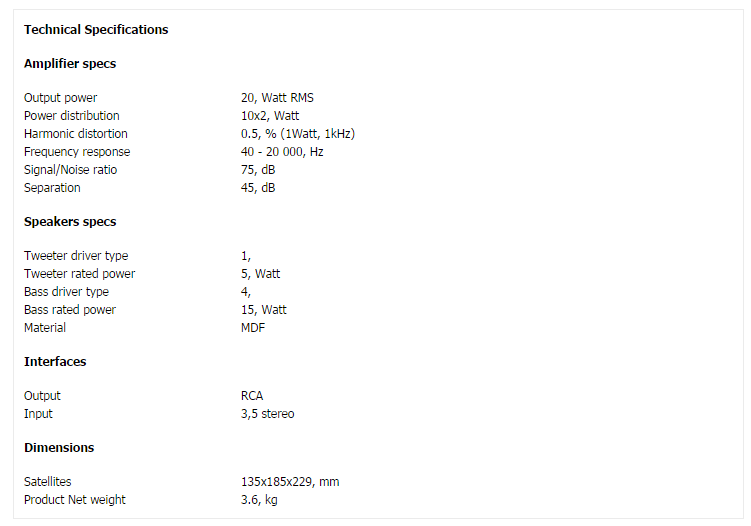Click the Tweeter driver type label
751x526 pixels.
pos(76,256)
